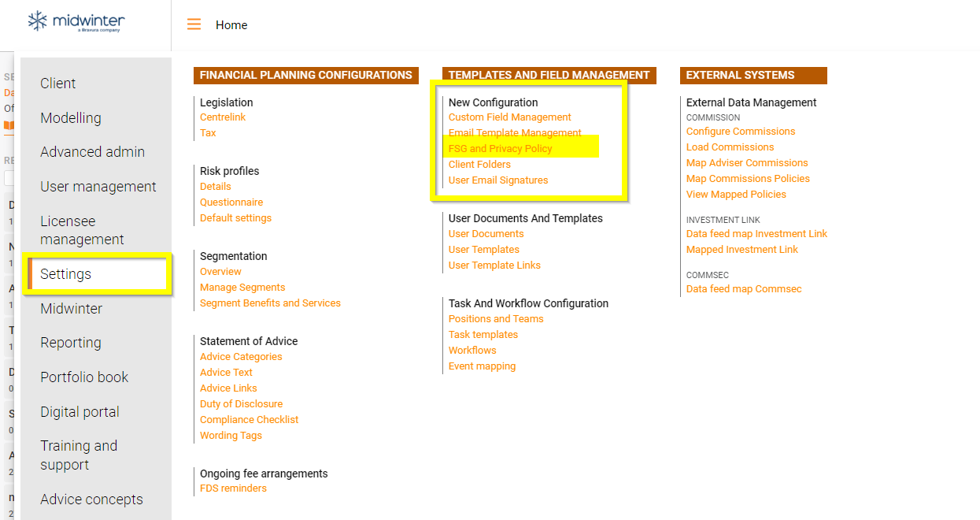Open Data feed map Commsec link
Viewport: 980px width, 520px height.
(x=744, y=289)
